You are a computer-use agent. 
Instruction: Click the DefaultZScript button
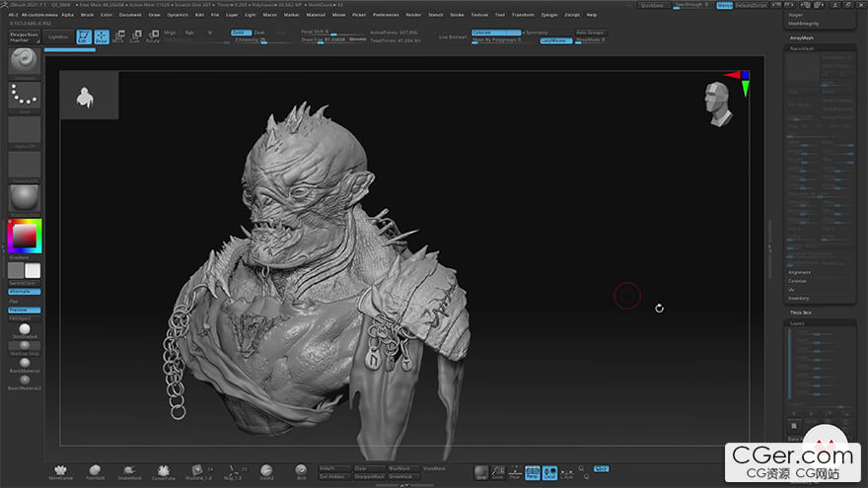tap(752, 6)
